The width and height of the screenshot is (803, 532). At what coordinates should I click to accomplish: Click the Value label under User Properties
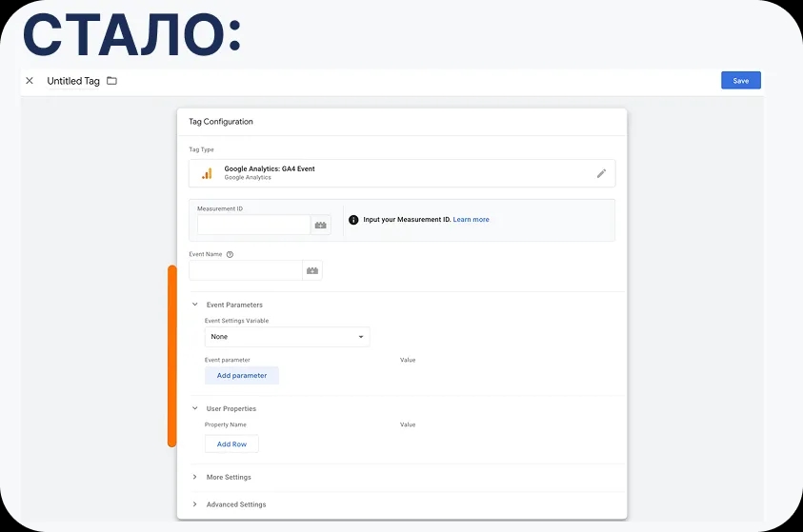408,424
